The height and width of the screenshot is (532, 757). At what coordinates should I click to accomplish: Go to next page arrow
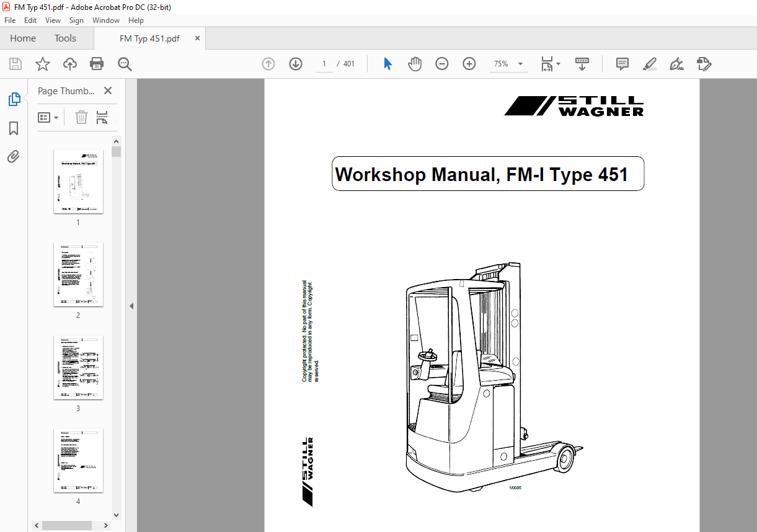pos(296,64)
